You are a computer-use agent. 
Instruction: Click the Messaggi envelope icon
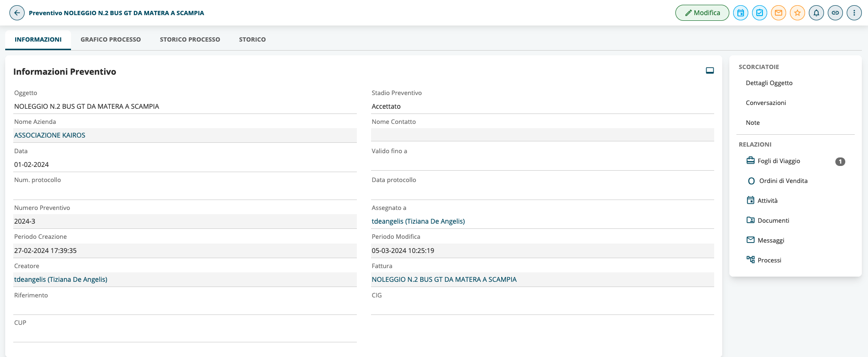[x=751, y=240]
